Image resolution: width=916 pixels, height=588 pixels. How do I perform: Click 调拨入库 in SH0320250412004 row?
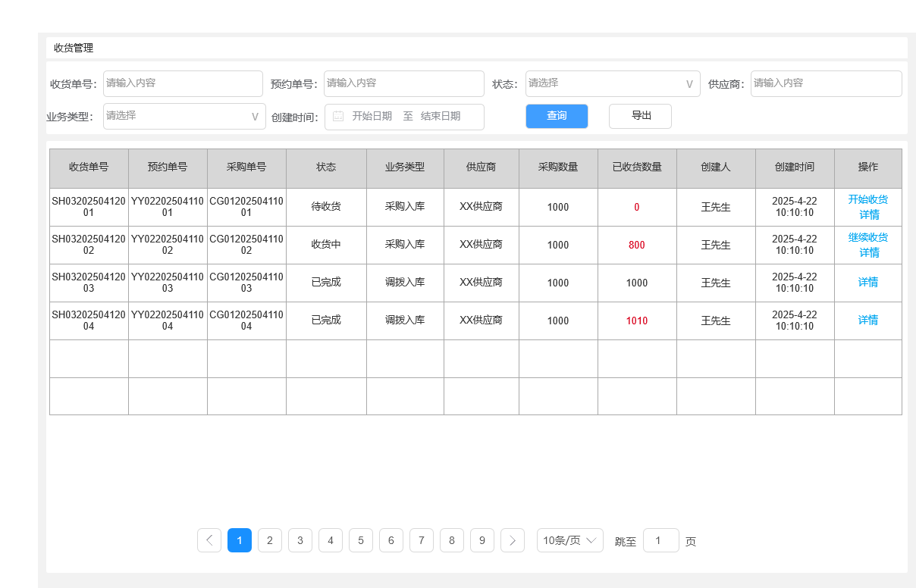(405, 320)
